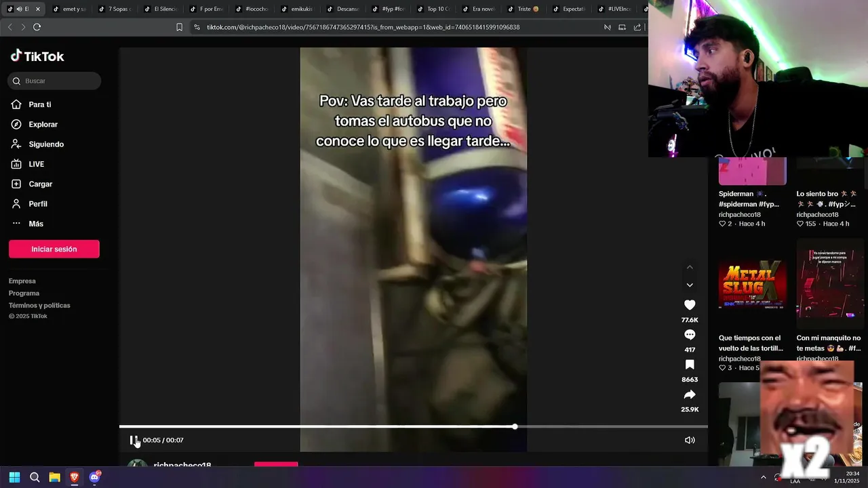This screenshot has width=868, height=488.
Task: Show hidden system tray icons
Action: click(x=764, y=477)
